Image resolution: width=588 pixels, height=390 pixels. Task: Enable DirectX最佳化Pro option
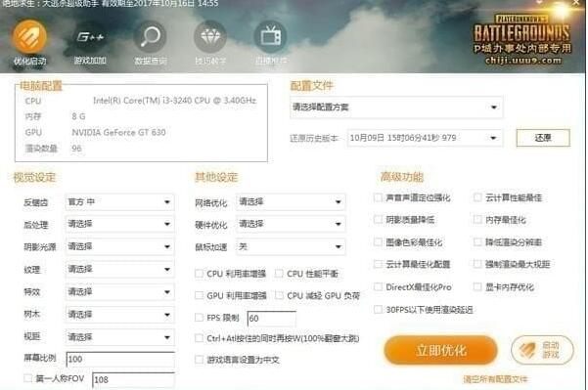click(x=378, y=287)
